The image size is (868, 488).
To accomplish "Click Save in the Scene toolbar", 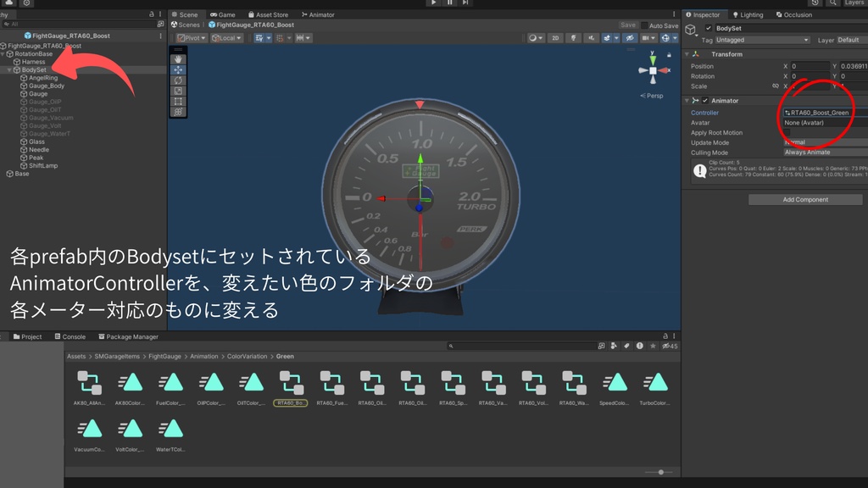I will (x=627, y=25).
